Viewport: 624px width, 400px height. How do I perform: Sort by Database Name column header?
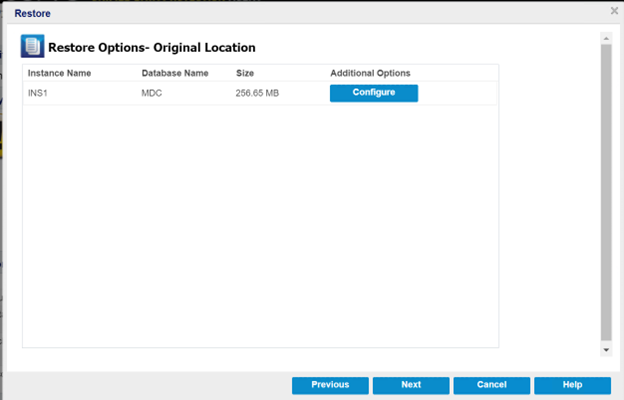[175, 73]
